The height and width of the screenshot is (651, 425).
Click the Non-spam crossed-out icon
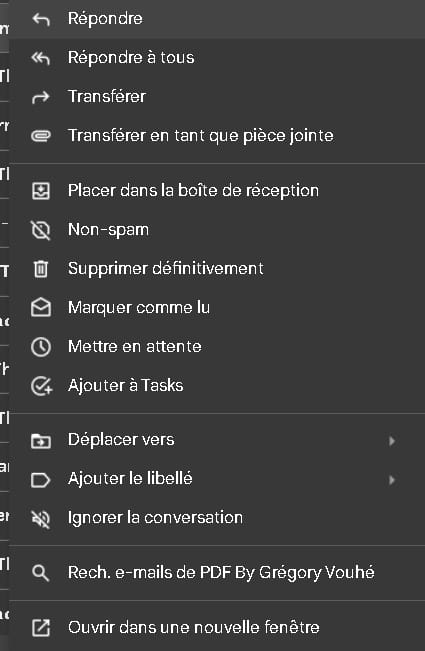41,230
